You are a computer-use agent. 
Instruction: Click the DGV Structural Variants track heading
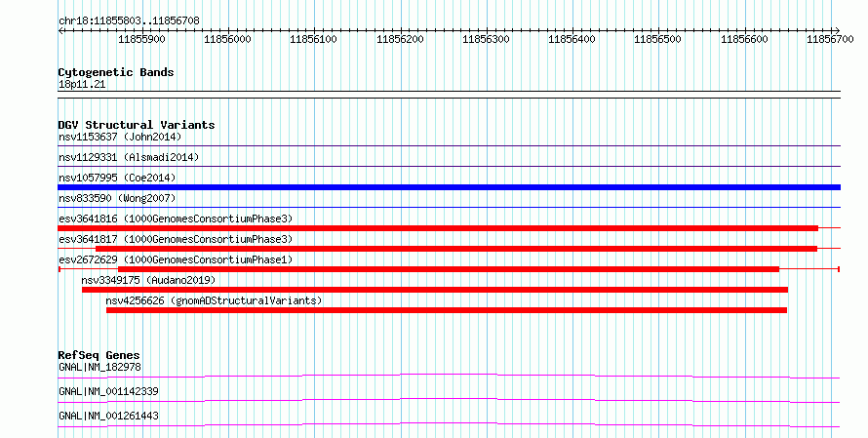pos(137,125)
